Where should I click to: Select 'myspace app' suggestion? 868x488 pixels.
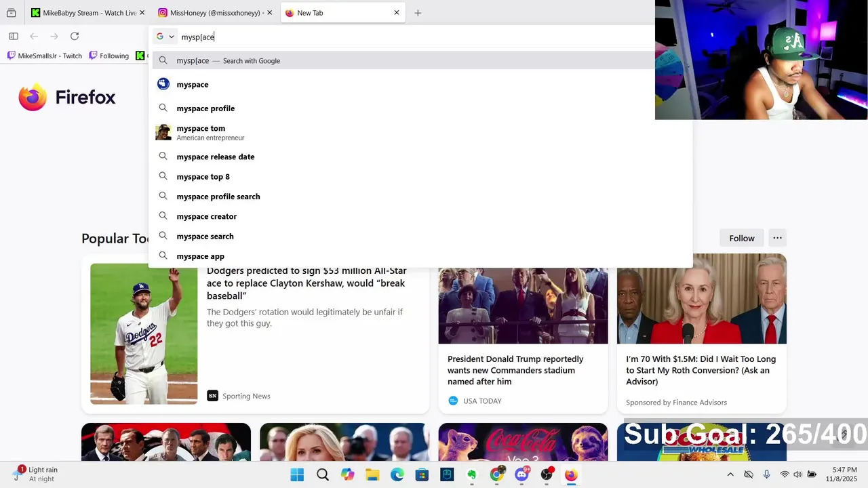pyautogui.click(x=420, y=256)
